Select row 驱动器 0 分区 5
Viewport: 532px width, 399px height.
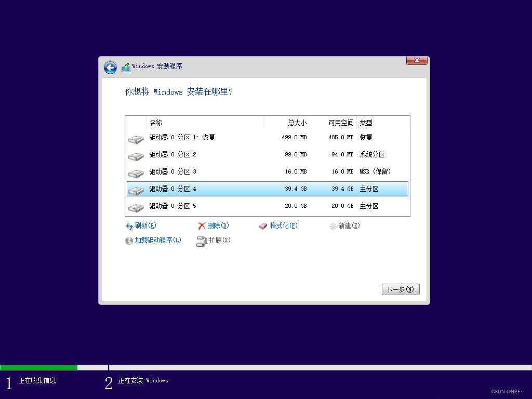coord(268,206)
